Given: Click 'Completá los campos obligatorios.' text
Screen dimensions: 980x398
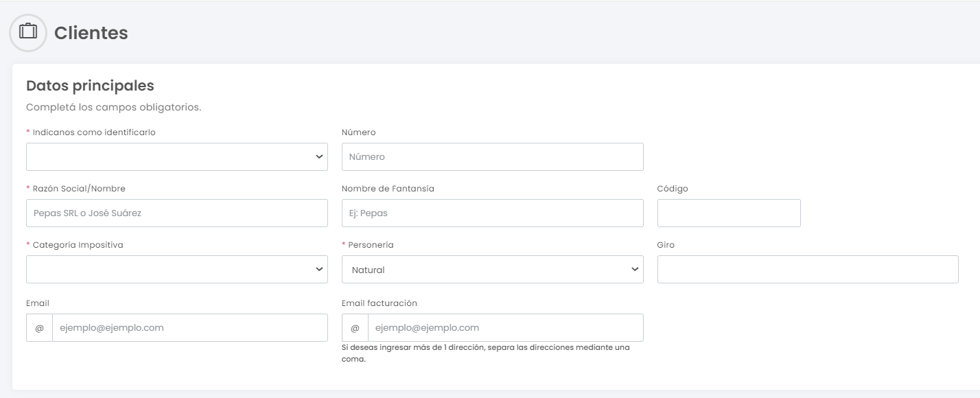Looking at the screenshot, I should coord(114,108).
